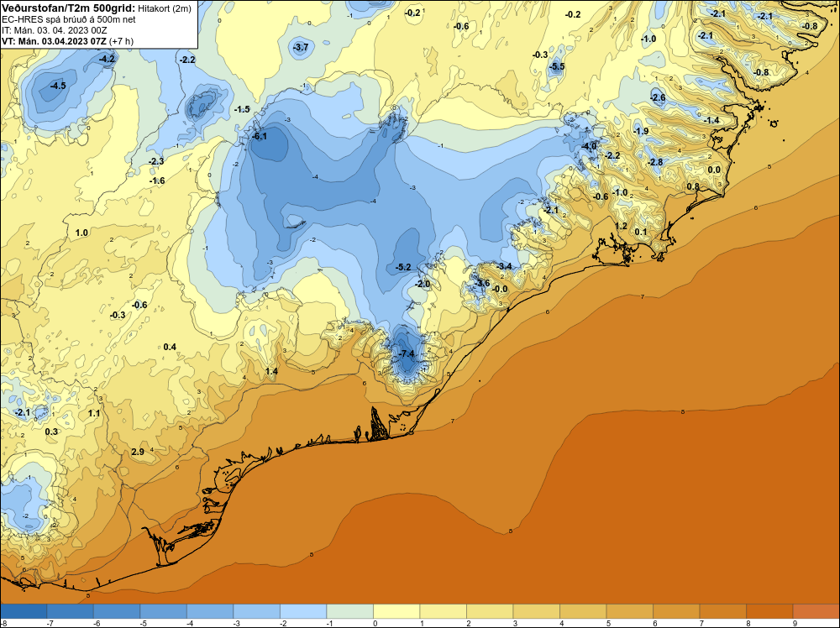Pick the legend swatch between -5 and -4

point(164,611)
